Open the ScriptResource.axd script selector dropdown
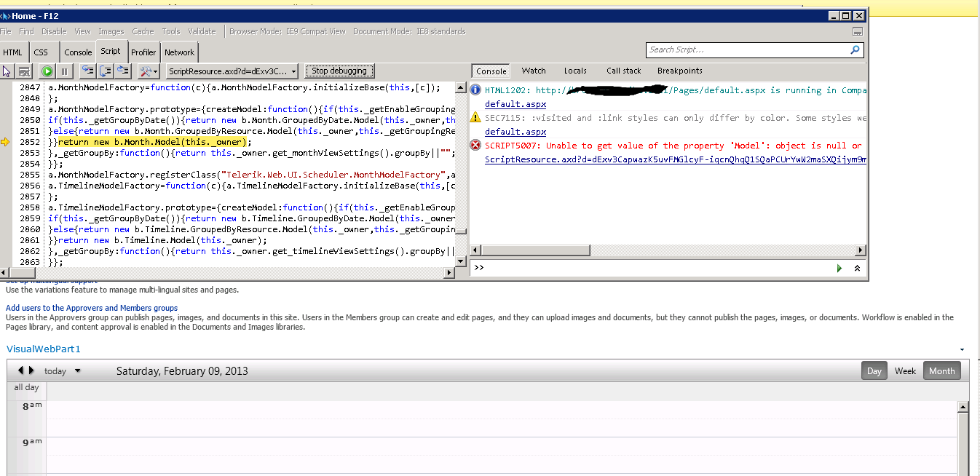 [232, 71]
